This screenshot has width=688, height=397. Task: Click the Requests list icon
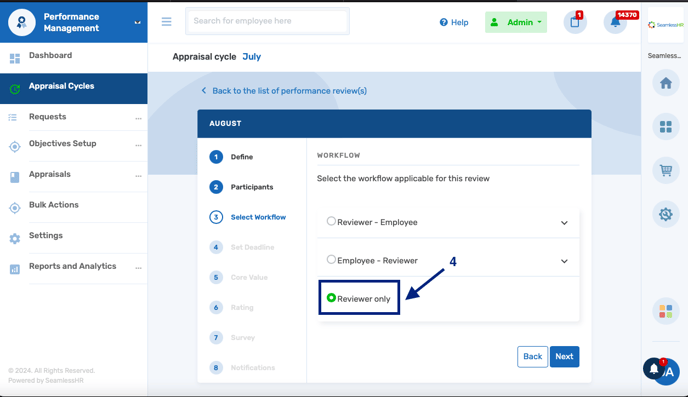(x=13, y=117)
